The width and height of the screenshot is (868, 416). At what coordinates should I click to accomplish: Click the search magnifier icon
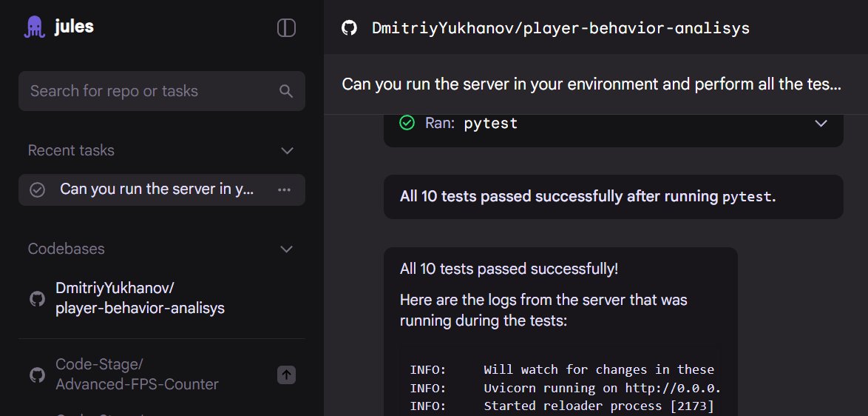[x=285, y=91]
